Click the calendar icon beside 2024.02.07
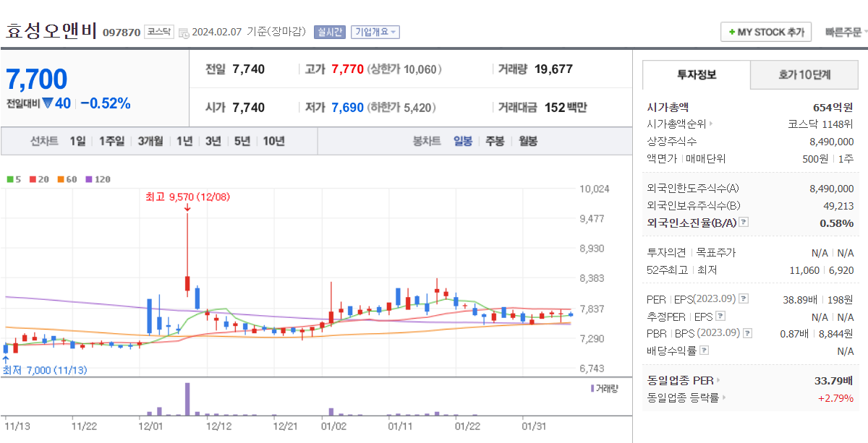The image size is (868, 443). (184, 33)
